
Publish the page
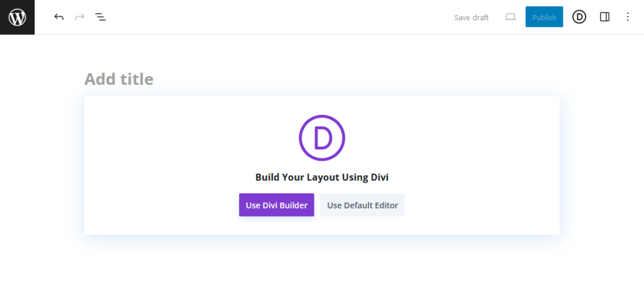click(544, 17)
